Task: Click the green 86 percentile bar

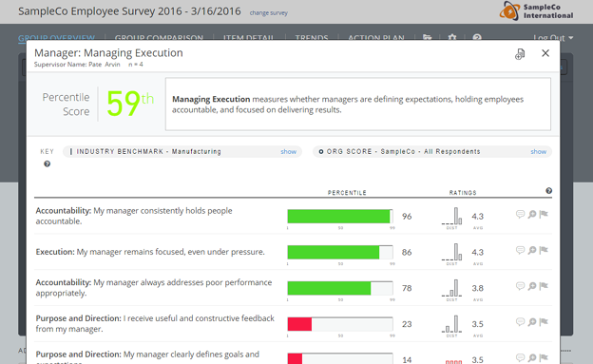Action: pos(334,252)
